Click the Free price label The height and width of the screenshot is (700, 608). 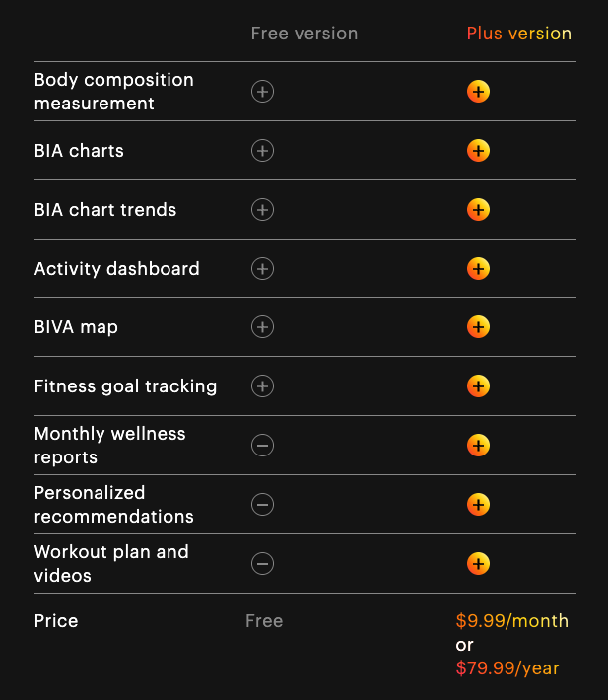tap(264, 621)
